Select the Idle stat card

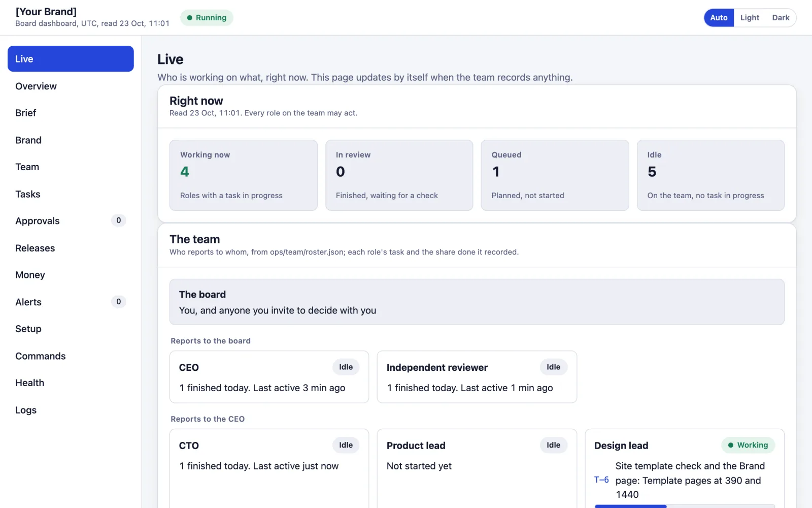[710, 175]
